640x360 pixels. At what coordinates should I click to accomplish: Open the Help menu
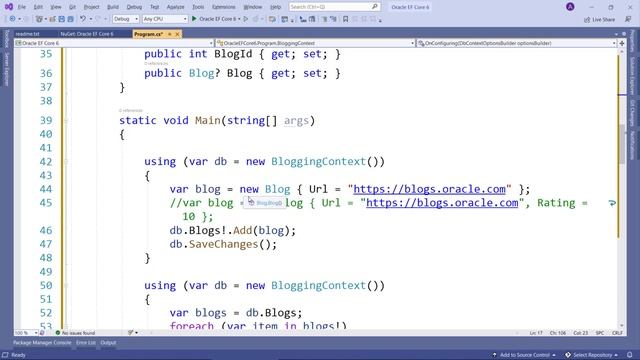[x=276, y=7]
